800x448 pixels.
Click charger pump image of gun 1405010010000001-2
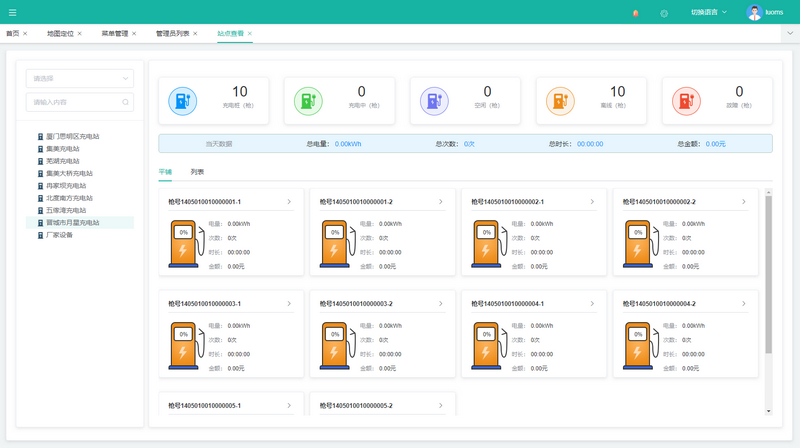[x=337, y=244]
